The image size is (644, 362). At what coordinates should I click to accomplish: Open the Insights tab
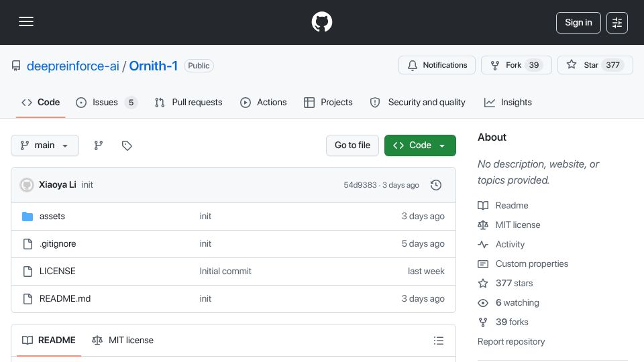[508, 102]
